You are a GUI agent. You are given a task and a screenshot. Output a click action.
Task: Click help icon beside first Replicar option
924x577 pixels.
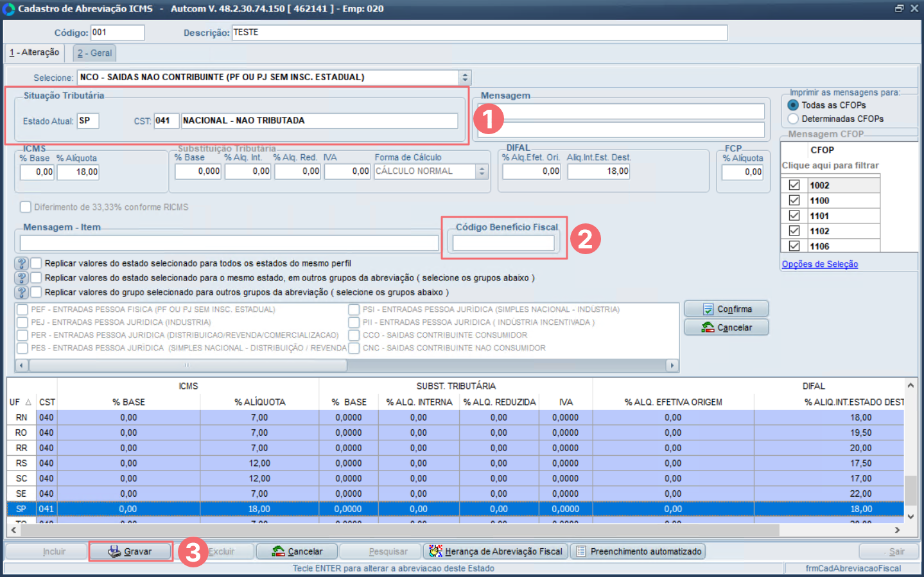22,264
